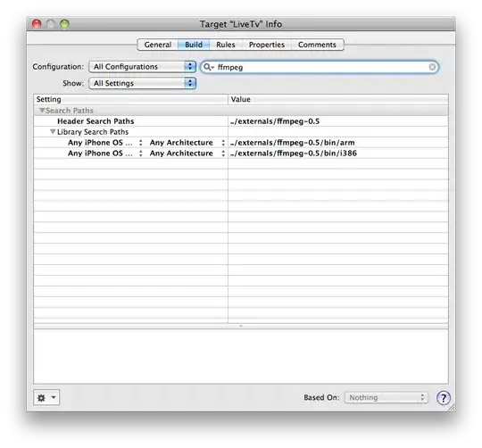
Task: Switch to the General tab
Action: click(158, 45)
